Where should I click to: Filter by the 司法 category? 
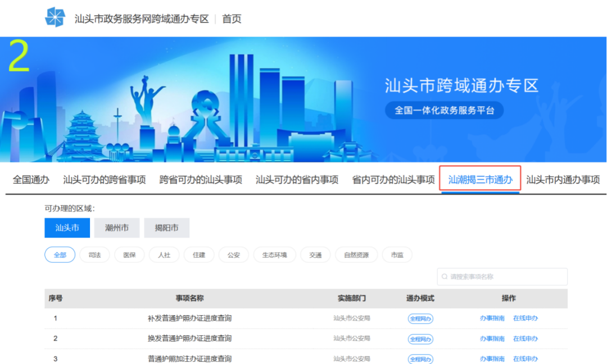pyautogui.click(x=95, y=255)
